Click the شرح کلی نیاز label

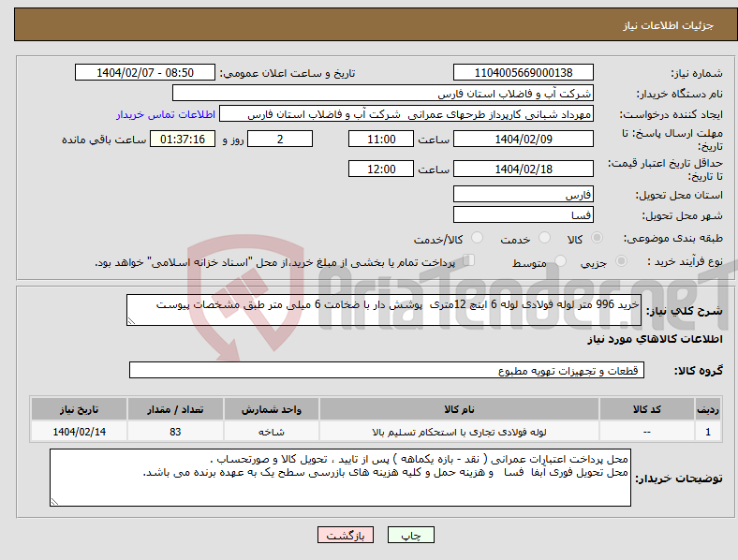click(x=684, y=311)
